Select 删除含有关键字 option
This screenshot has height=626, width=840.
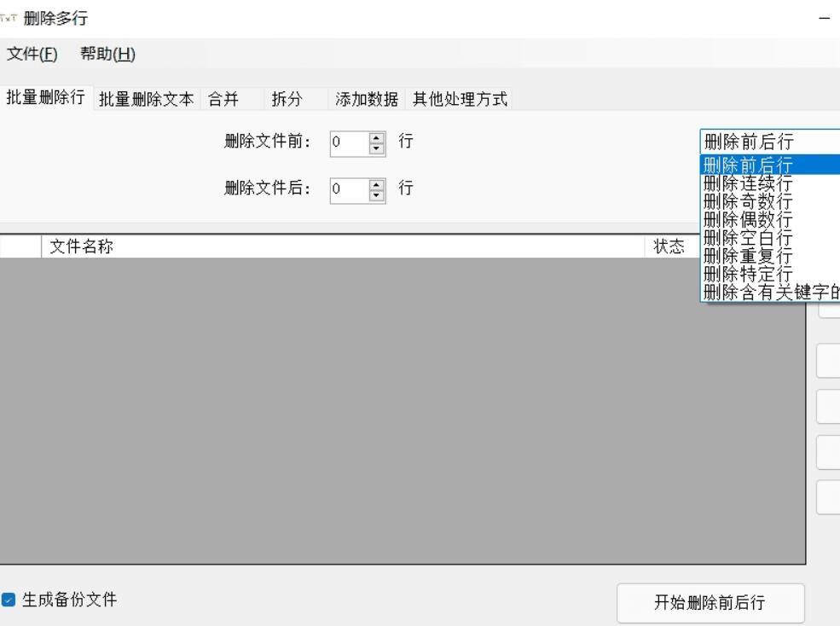click(770, 293)
